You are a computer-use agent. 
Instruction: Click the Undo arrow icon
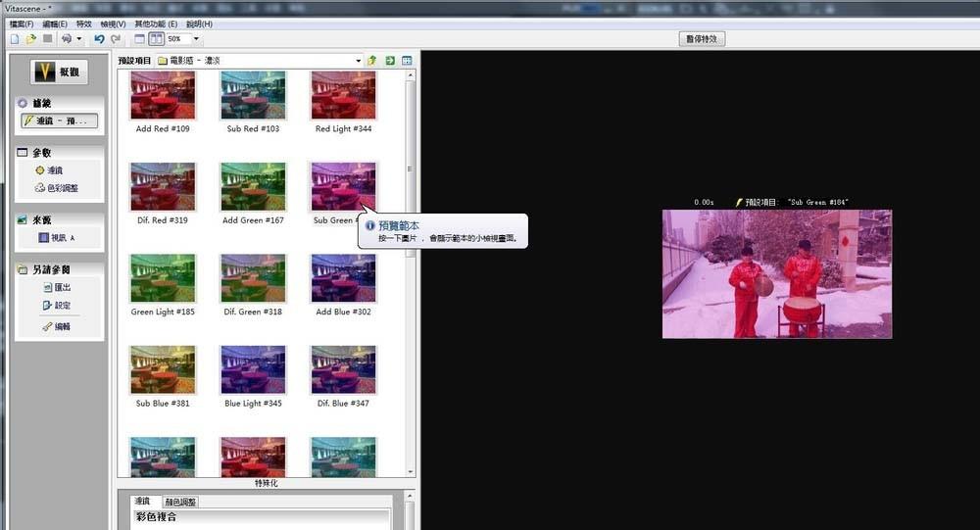click(99, 39)
